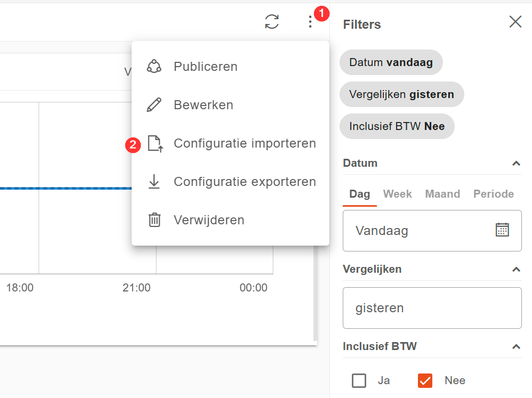Open the three-dot more options menu

point(310,22)
